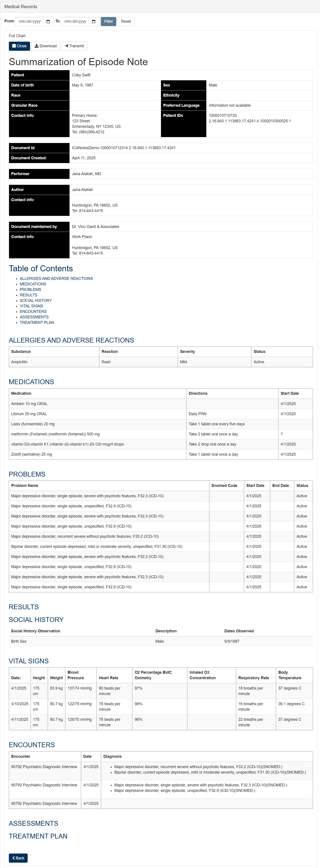Download the episode note chart

click(x=46, y=46)
